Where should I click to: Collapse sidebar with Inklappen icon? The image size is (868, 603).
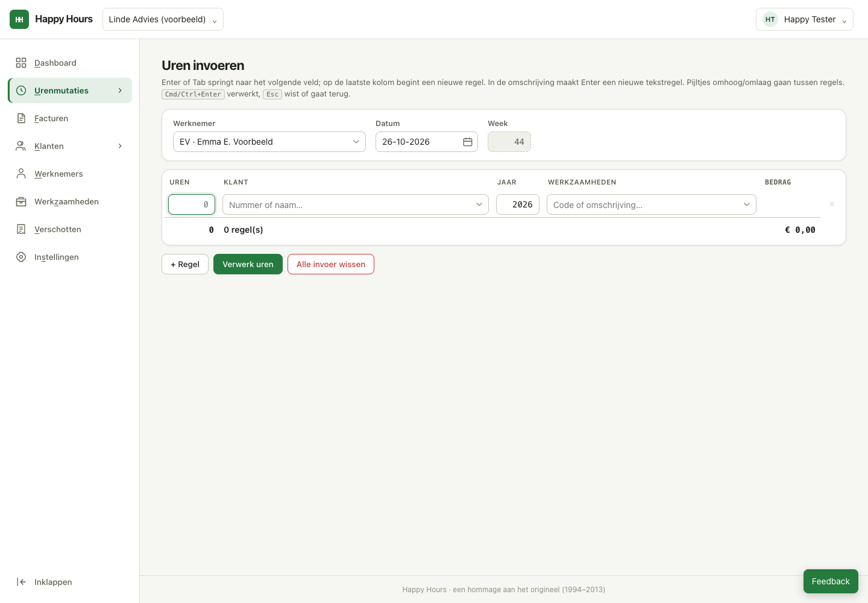[x=21, y=582]
